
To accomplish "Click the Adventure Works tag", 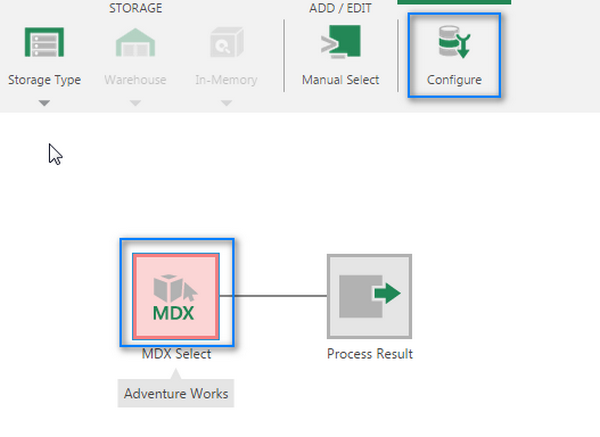I will point(176,394).
